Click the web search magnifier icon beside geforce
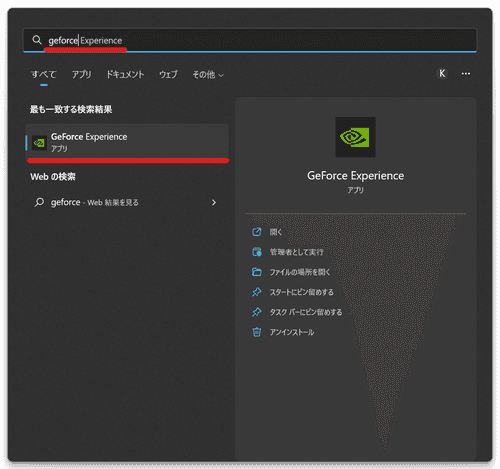The width and height of the screenshot is (500, 469). click(x=39, y=202)
